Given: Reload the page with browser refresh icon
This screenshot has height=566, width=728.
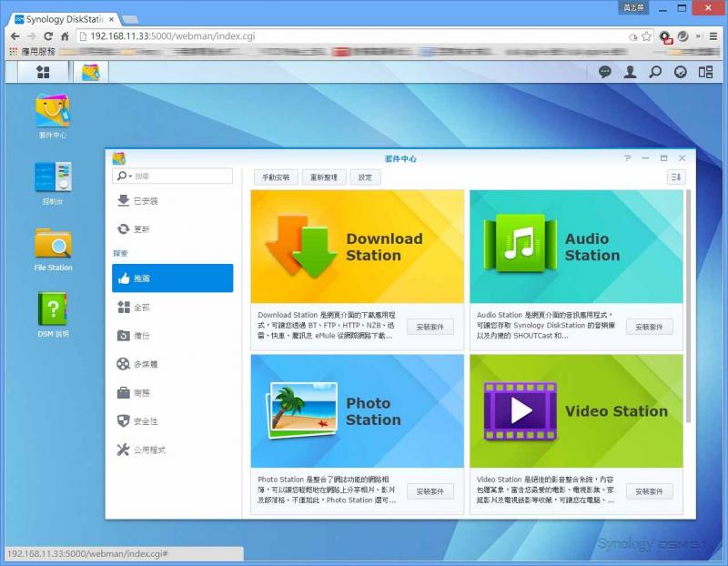Looking at the screenshot, I should [48, 36].
